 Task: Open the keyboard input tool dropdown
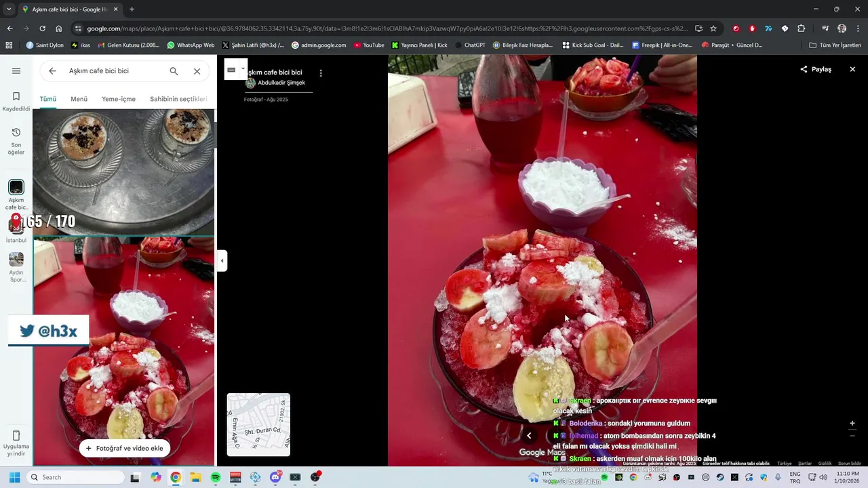(243, 68)
